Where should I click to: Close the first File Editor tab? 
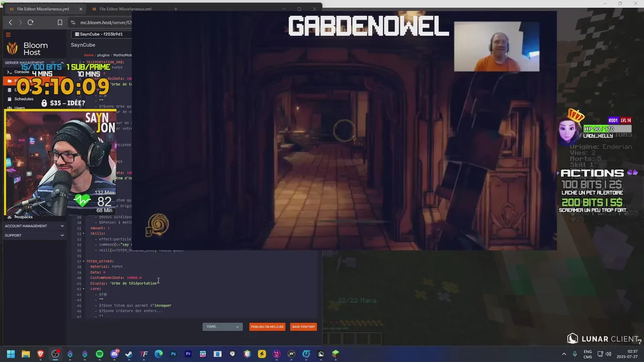[x=81, y=9]
